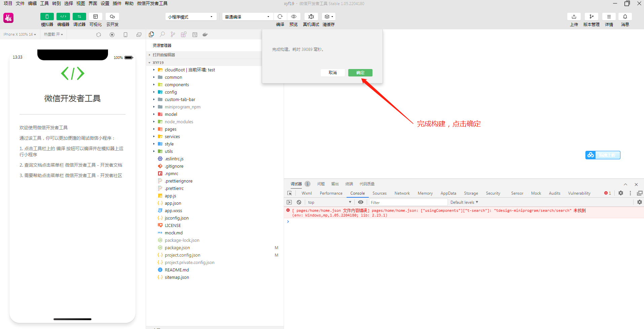Collapse the debugger panel with the caret

pos(625,184)
